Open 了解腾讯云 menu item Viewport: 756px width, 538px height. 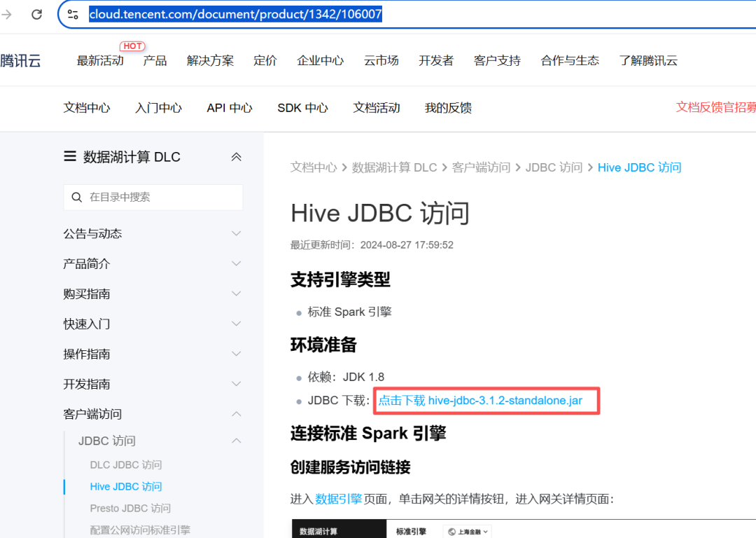(x=648, y=61)
